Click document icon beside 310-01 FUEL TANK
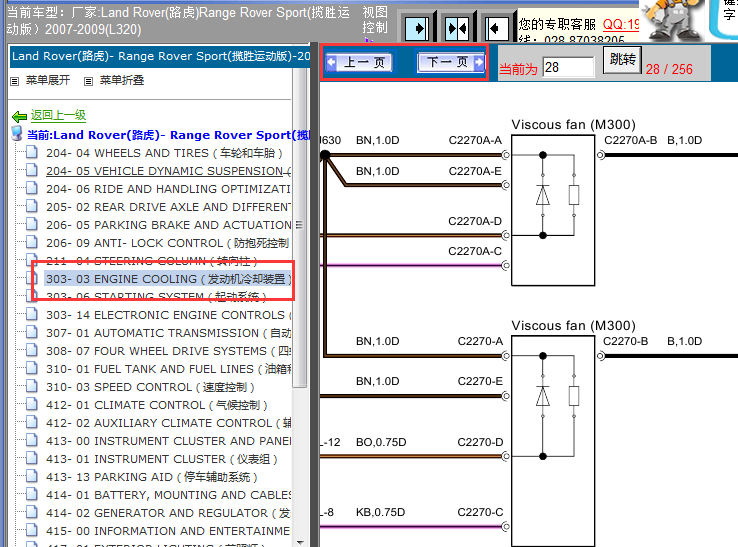 pos(32,368)
